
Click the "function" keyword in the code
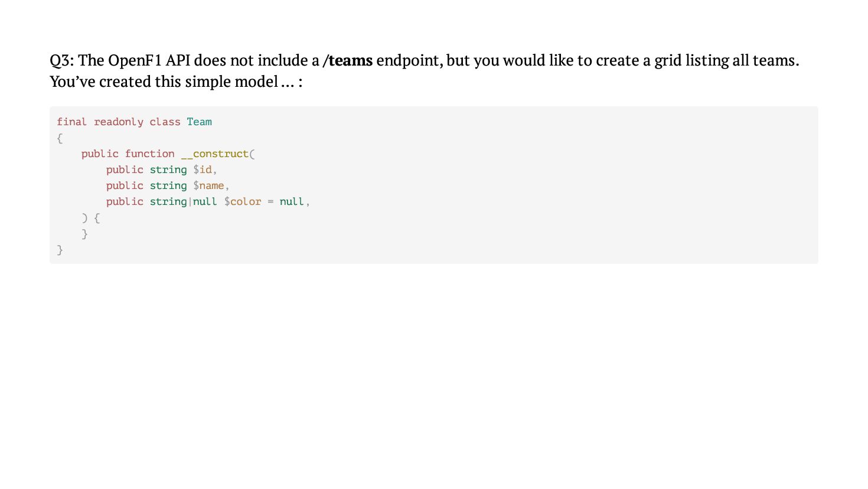tap(149, 154)
